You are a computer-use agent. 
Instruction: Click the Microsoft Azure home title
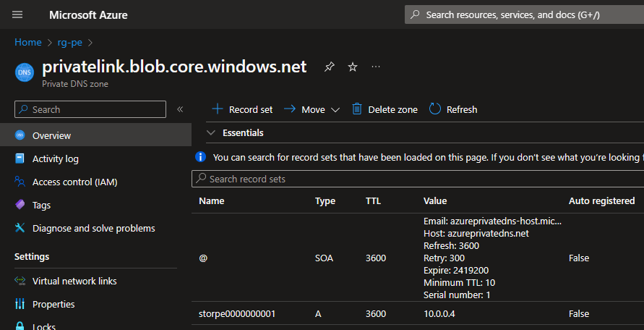click(x=88, y=15)
